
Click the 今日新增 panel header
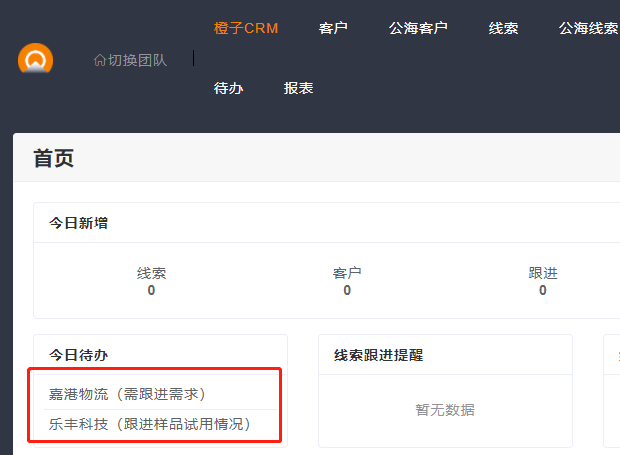pyautogui.click(x=79, y=223)
